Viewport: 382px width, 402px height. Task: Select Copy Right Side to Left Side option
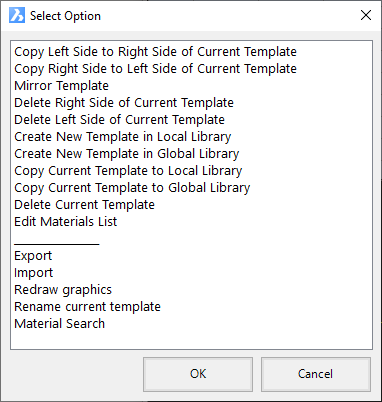pyautogui.click(x=155, y=69)
